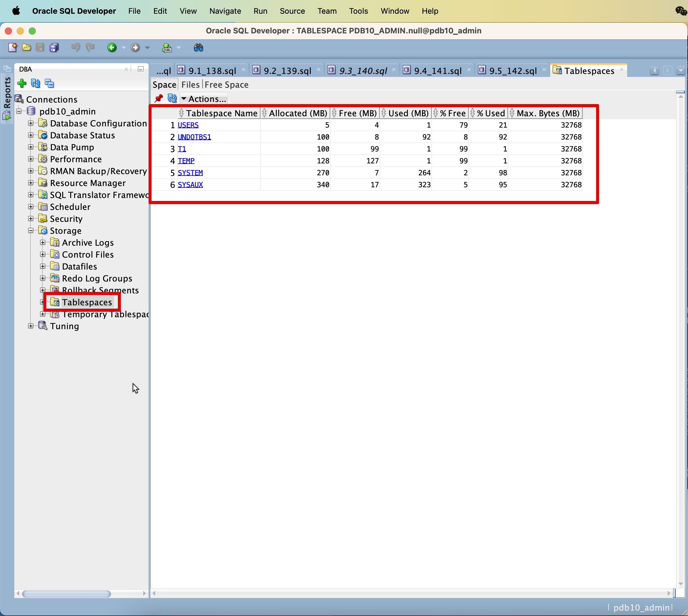
Task: Open SQL Worksheet toolbar icon
Action: (167, 48)
